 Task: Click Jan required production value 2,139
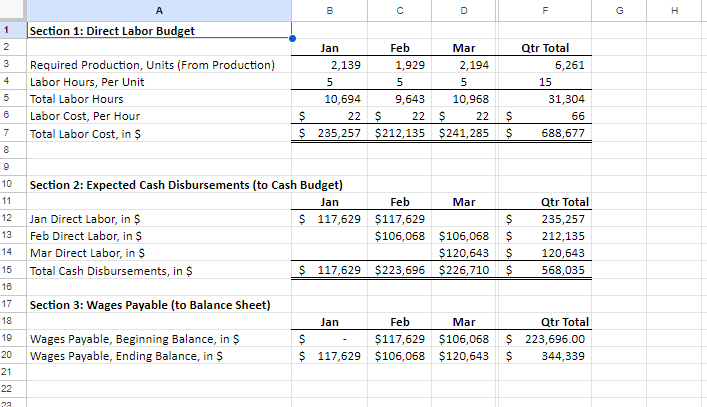click(x=330, y=65)
